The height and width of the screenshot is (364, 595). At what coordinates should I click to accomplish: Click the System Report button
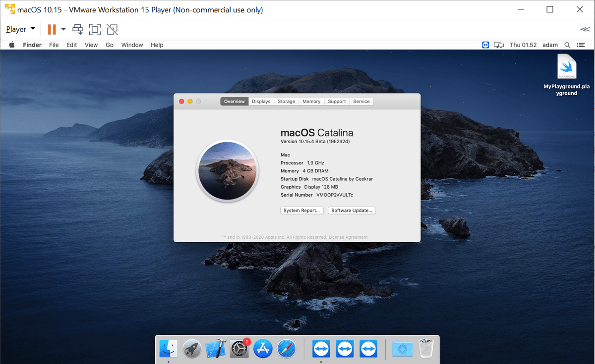301,210
